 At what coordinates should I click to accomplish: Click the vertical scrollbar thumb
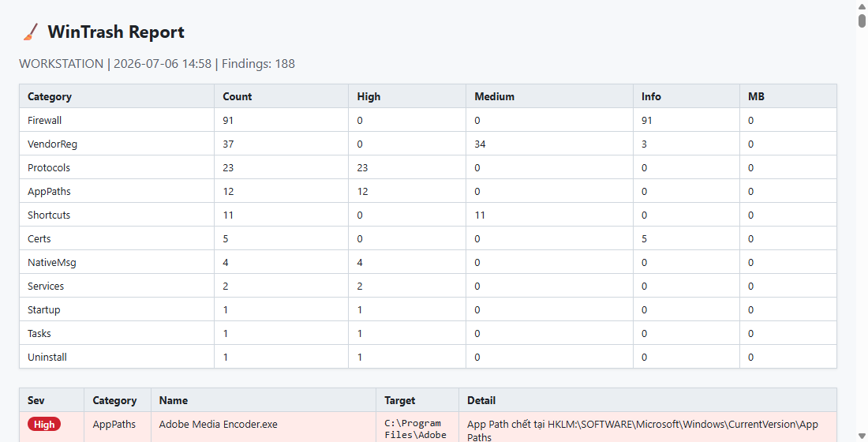862,20
